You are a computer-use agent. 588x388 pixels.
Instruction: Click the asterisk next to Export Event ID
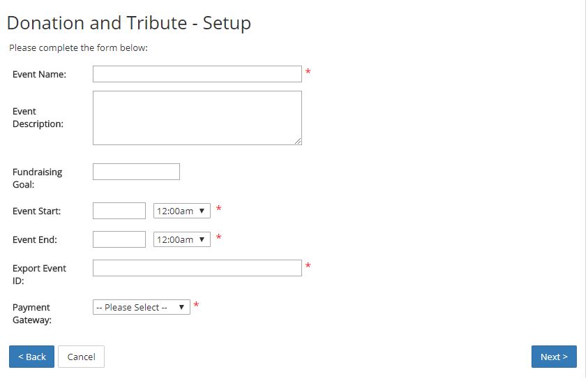(x=308, y=266)
